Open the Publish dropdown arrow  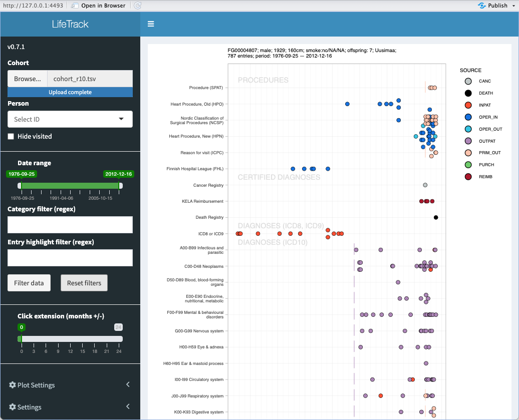tap(512, 6)
